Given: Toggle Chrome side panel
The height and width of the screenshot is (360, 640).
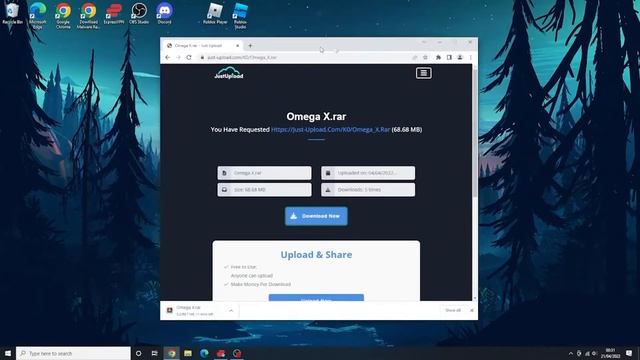Looking at the screenshot, I should click(x=449, y=58).
